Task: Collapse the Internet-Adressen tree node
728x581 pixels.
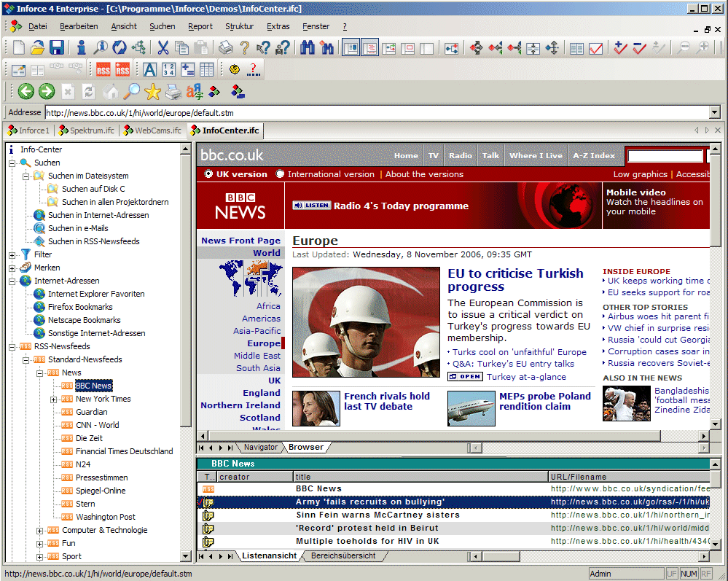Action: point(12,281)
